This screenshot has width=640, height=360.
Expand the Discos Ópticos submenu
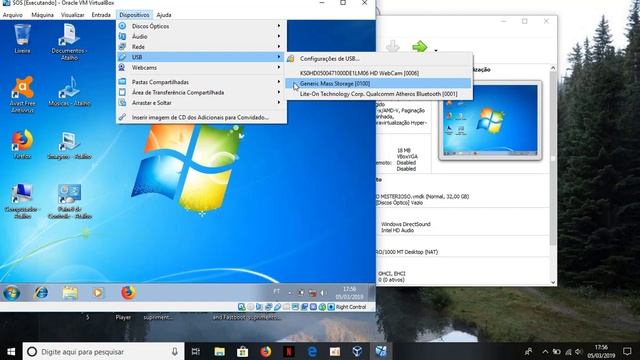[201, 26]
